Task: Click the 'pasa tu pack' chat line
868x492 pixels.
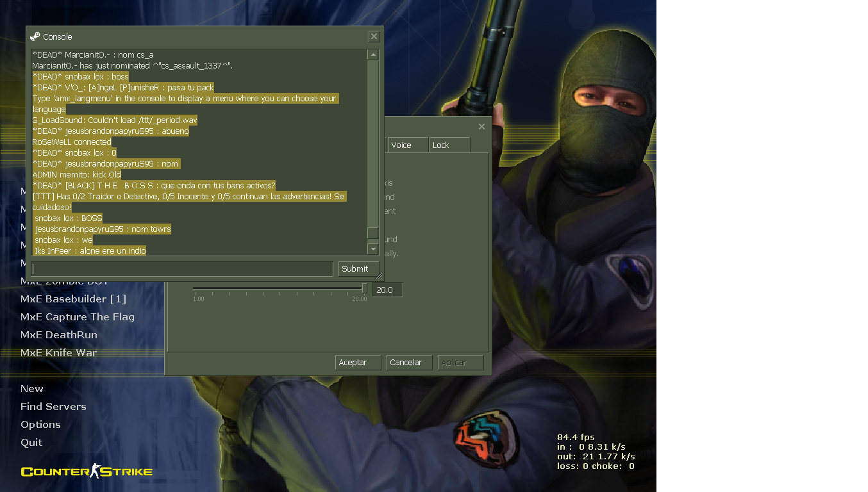Action: point(123,88)
